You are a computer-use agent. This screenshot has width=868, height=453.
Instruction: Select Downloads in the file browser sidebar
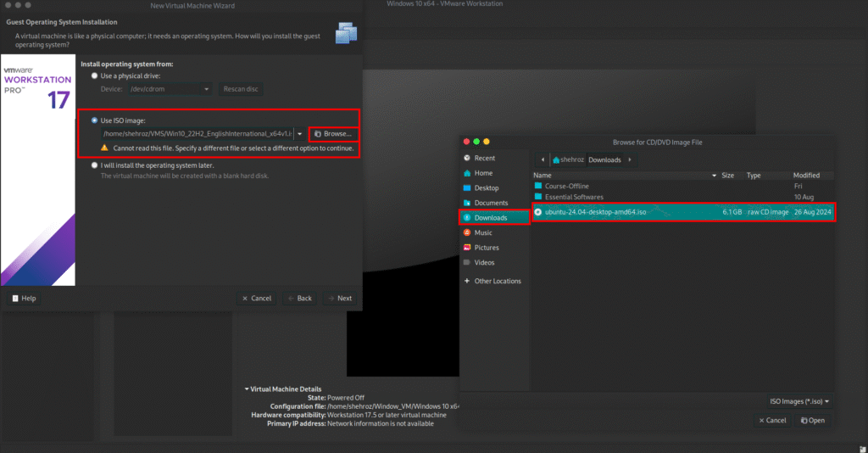pyautogui.click(x=494, y=218)
